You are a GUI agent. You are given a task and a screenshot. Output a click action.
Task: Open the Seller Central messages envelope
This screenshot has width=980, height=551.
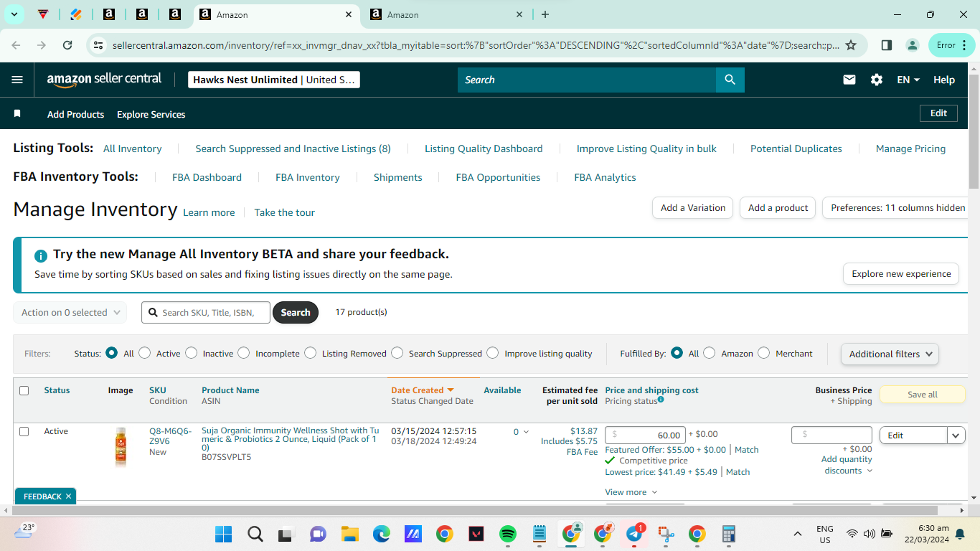(x=849, y=80)
